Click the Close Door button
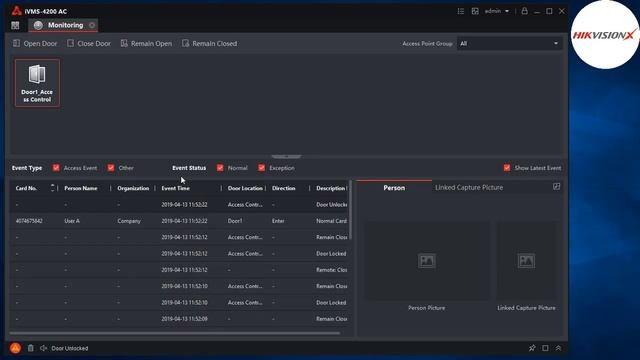This screenshot has height=360, width=640. (x=89, y=43)
